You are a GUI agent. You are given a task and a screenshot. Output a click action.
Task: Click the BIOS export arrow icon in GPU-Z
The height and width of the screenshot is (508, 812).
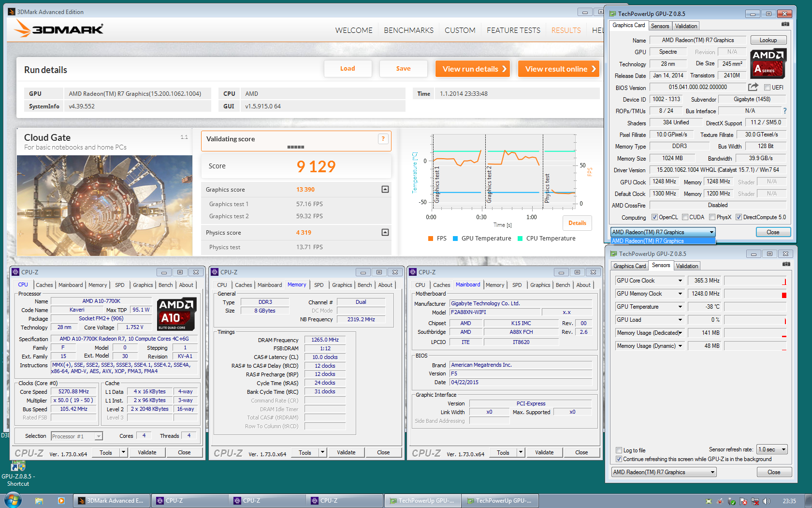[753, 87]
